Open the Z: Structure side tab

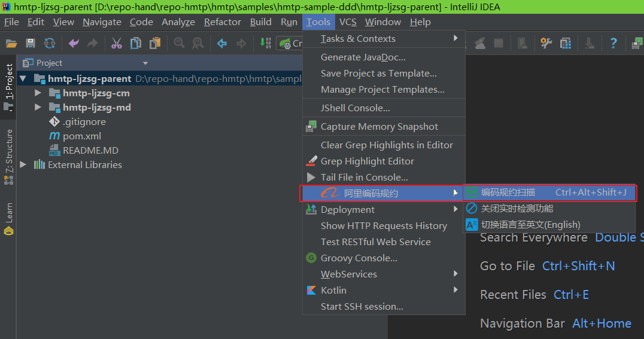pyautogui.click(x=8, y=157)
